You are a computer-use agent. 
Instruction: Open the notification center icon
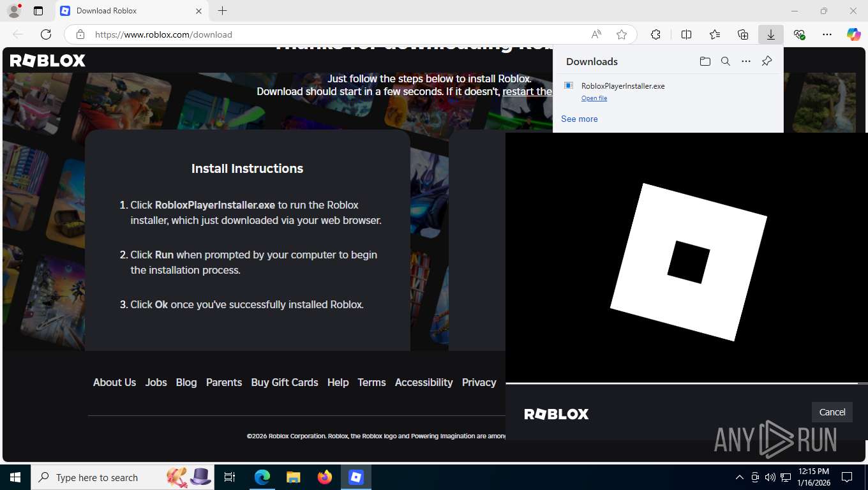pos(847,477)
